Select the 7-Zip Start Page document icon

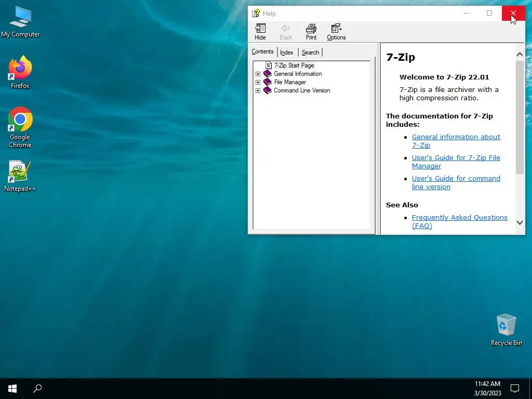coord(269,65)
